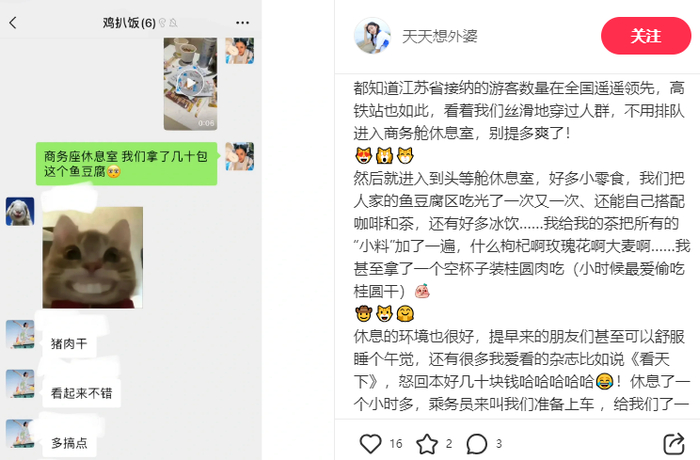Open the group title 鸡扒饭(6)
The width and height of the screenshot is (700, 460).
[129, 23]
